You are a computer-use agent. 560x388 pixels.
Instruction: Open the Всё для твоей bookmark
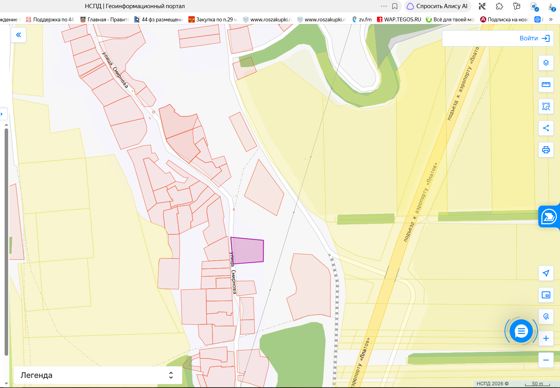tap(450, 19)
